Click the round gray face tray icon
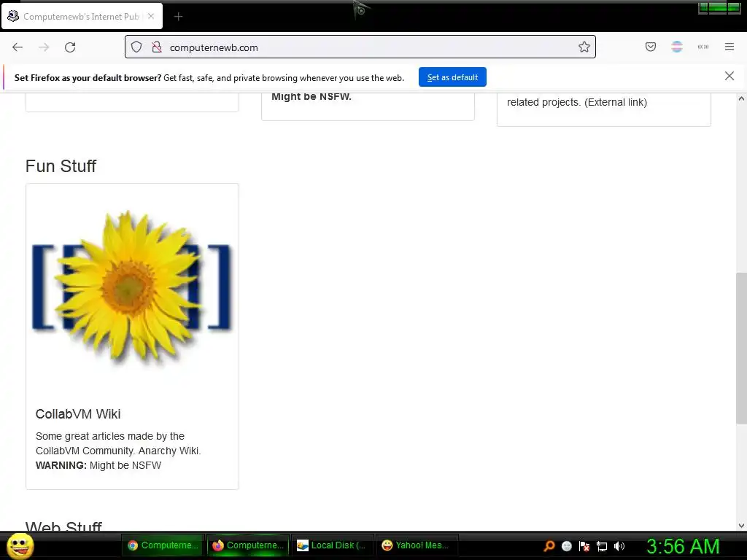 coord(566,546)
